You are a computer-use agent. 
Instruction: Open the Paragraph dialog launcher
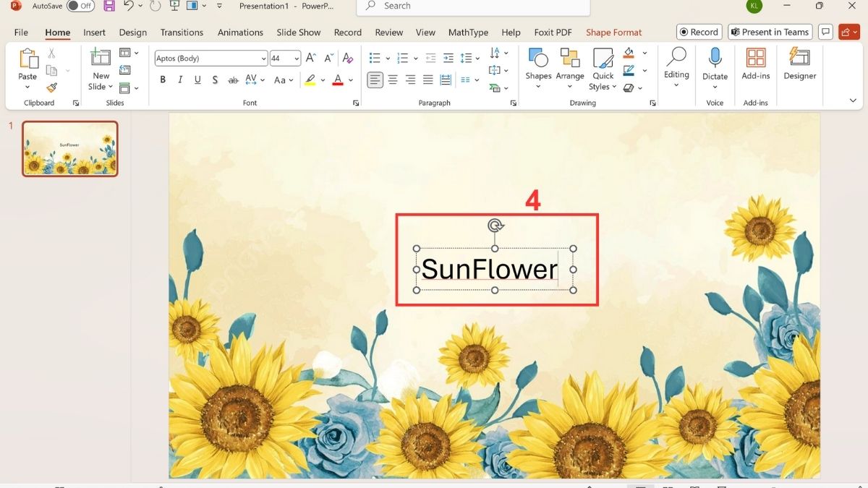coord(514,103)
